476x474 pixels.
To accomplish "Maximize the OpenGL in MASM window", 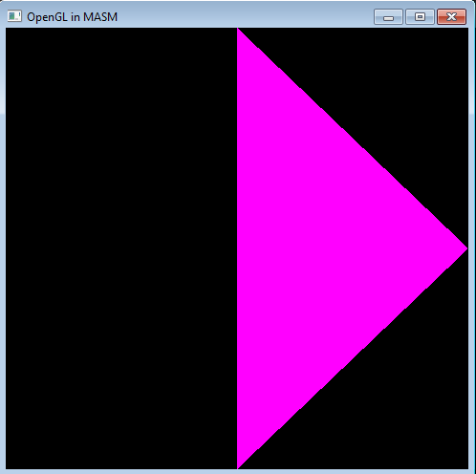I will (x=420, y=17).
